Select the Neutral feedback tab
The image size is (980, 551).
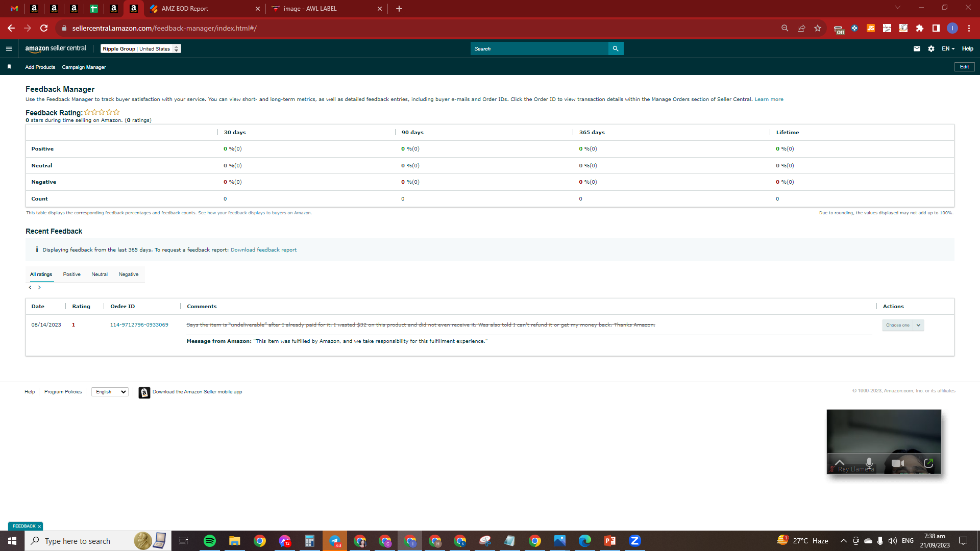click(x=100, y=274)
